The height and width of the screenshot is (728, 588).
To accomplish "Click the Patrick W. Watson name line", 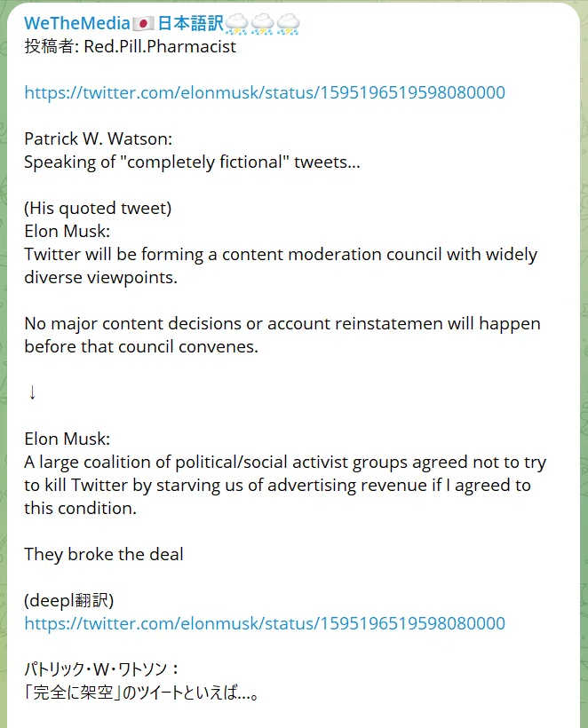I will coord(98,138).
